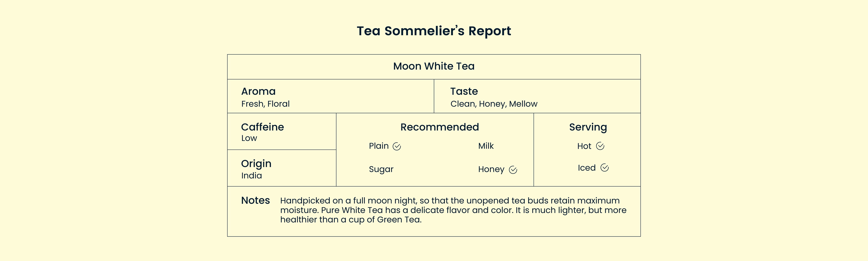Click the Iced serving checkmark icon
This screenshot has width=868, height=261.
tap(604, 168)
